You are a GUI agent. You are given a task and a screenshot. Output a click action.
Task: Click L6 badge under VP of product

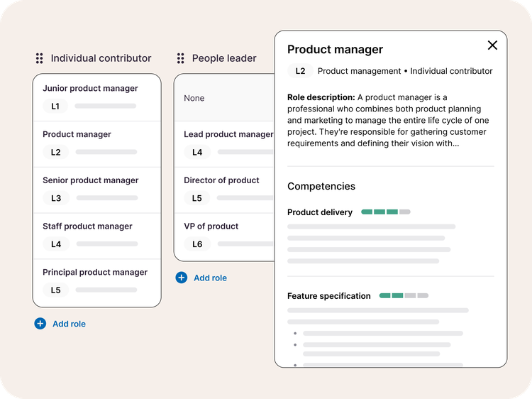coord(196,244)
